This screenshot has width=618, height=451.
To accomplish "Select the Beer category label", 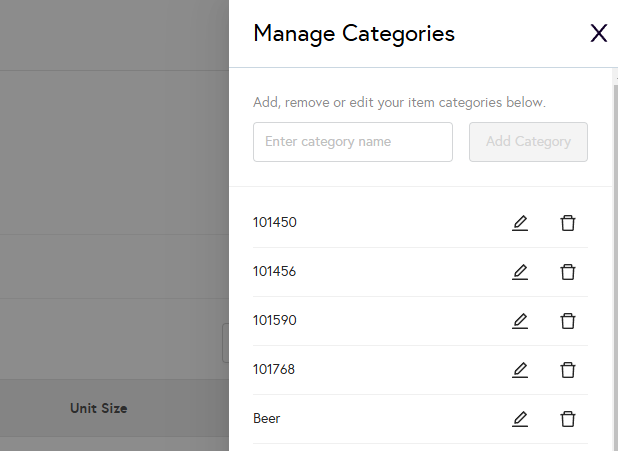I will (x=267, y=418).
